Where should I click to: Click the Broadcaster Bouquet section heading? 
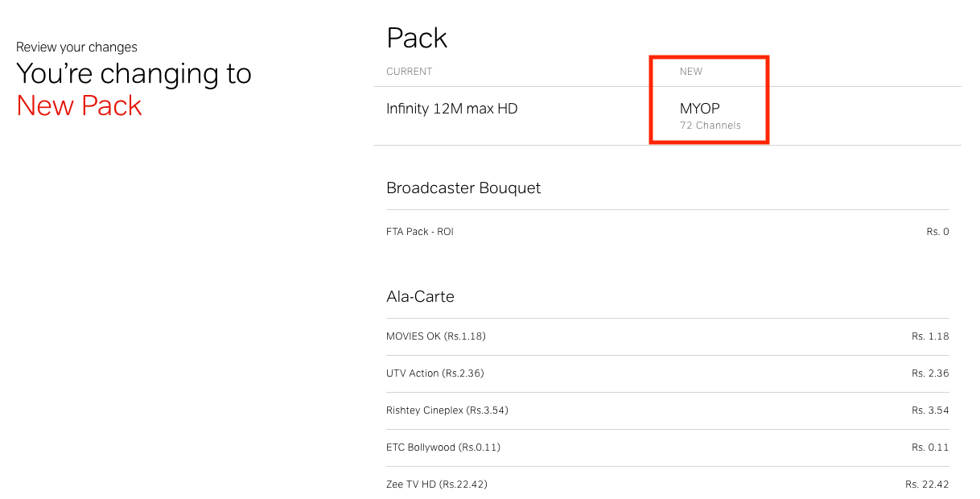click(x=463, y=188)
